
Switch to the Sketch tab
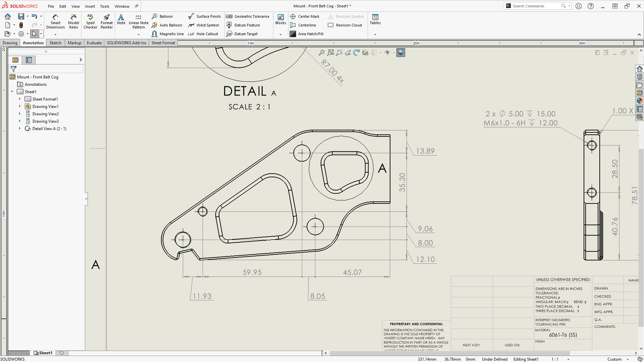(55, 43)
